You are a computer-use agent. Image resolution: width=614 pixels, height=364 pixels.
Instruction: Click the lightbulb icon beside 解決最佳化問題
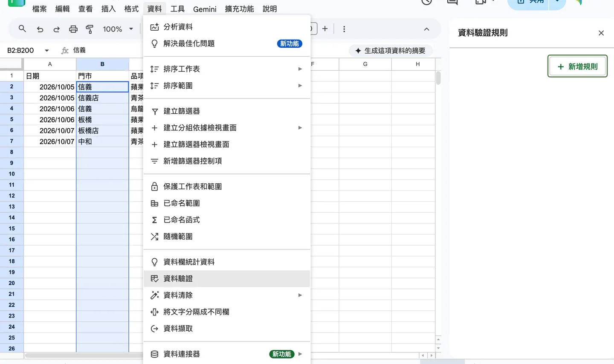tap(154, 43)
